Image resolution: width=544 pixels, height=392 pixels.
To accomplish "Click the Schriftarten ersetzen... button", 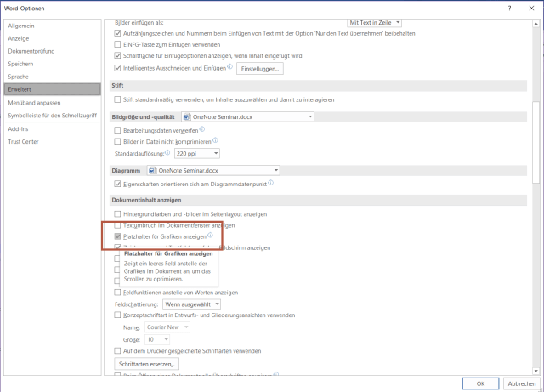I will point(146,364).
